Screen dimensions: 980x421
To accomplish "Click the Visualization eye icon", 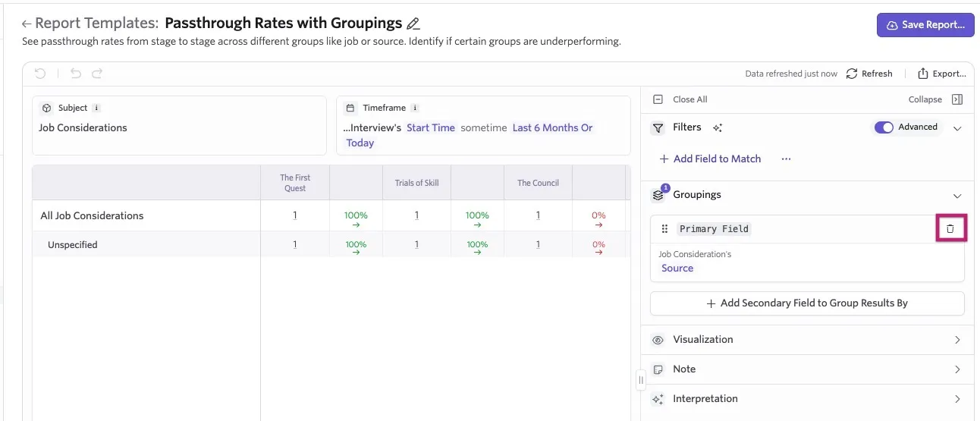I will (x=658, y=340).
